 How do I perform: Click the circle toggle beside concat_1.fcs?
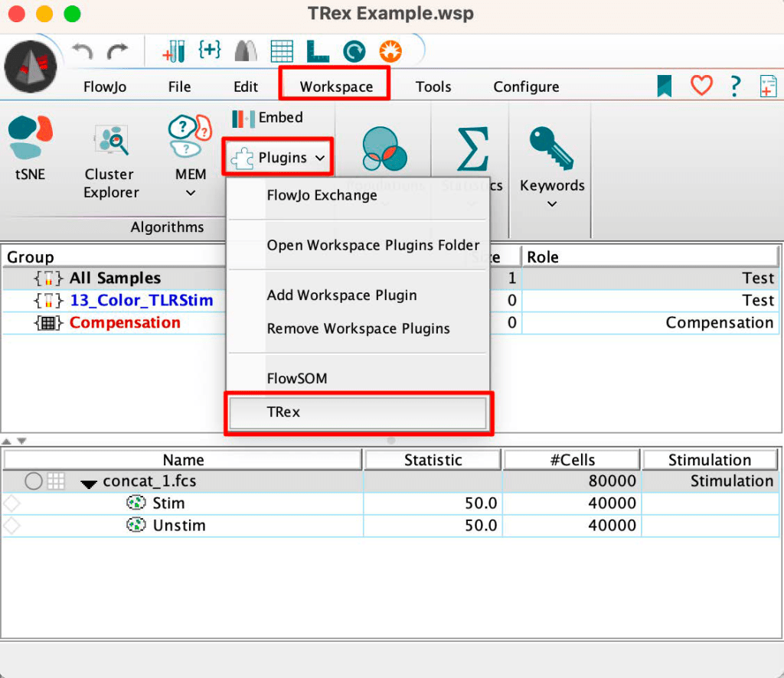(x=33, y=481)
